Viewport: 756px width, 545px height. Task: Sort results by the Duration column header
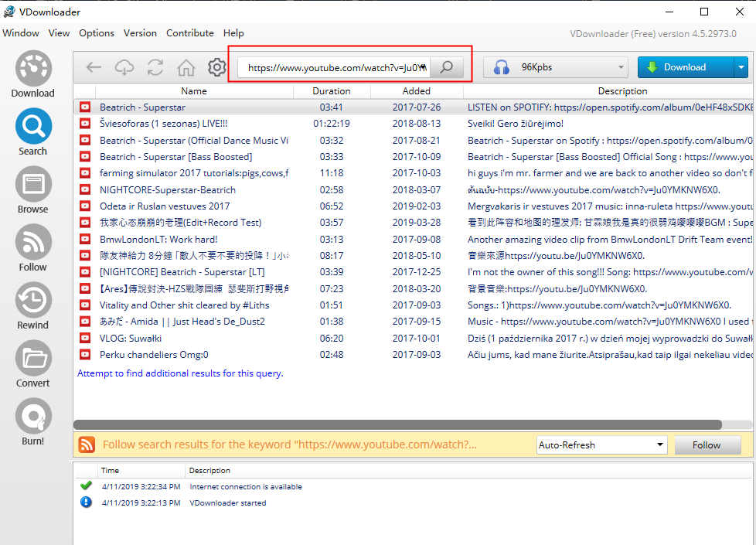pyautogui.click(x=332, y=90)
